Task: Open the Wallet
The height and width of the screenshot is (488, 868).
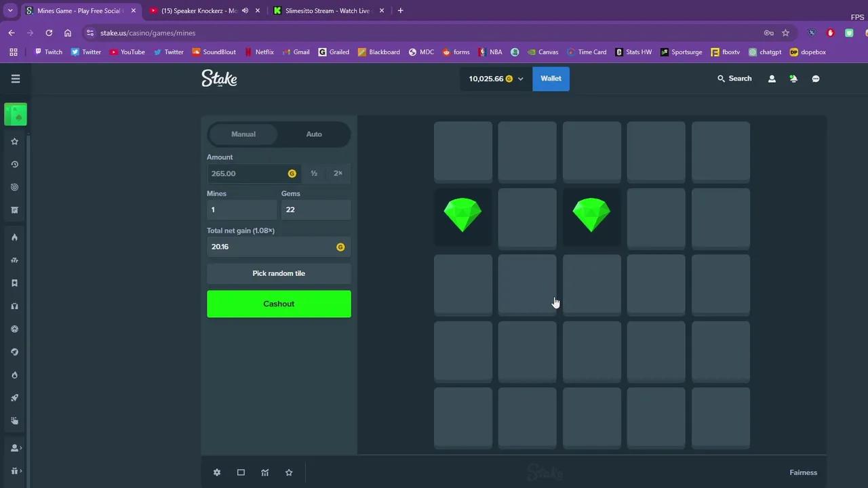Action: pos(551,79)
